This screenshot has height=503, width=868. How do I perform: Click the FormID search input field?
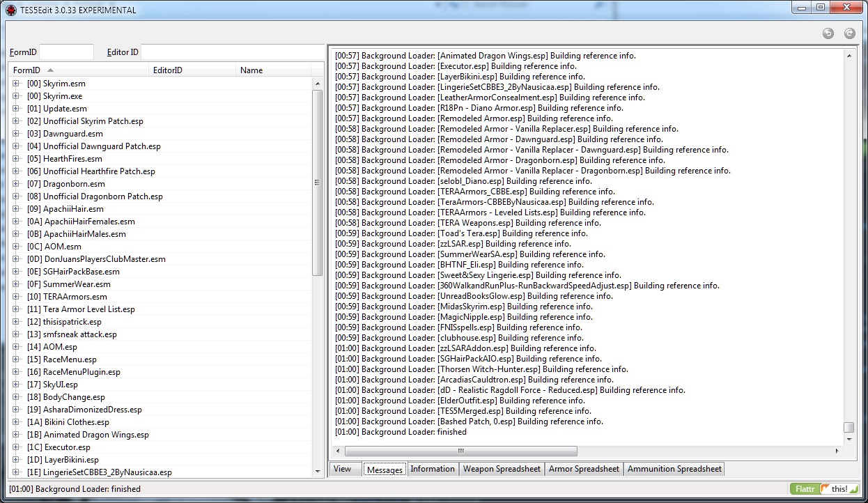(x=66, y=52)
